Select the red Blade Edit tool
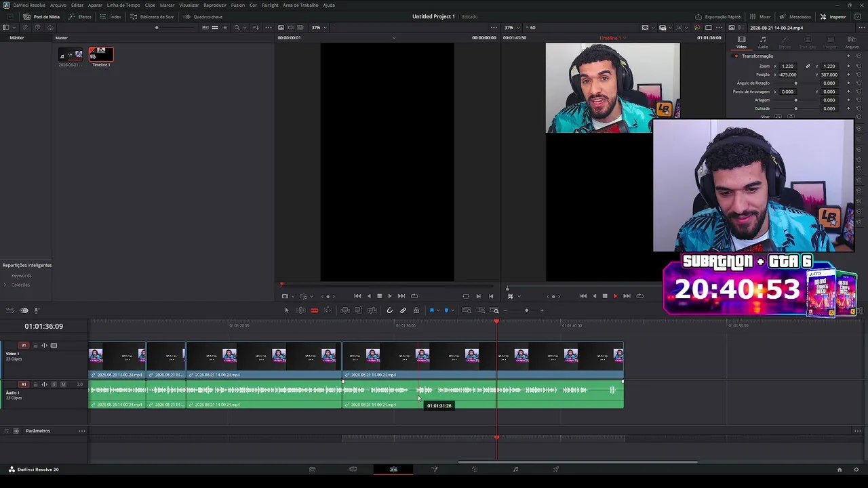 (314, 310)
